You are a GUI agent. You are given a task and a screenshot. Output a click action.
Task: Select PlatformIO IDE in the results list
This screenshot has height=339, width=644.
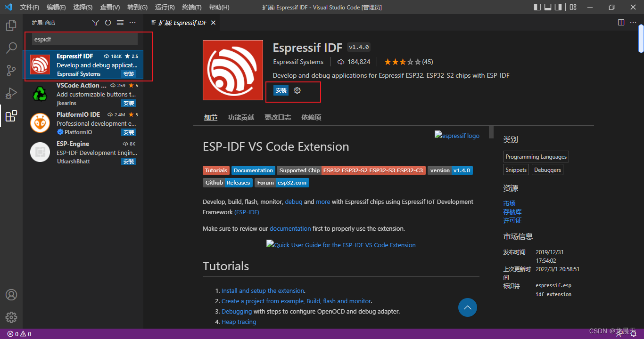(x=83, y=123)
